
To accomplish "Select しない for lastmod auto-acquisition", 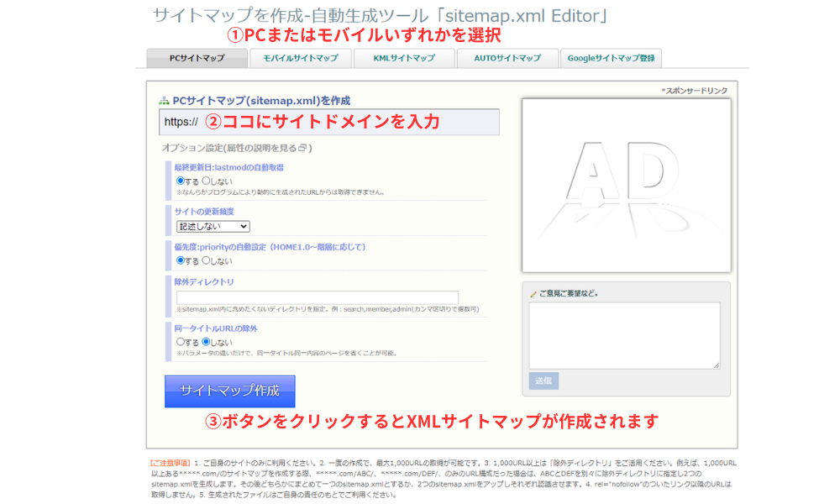I will (x=206, y=181).
